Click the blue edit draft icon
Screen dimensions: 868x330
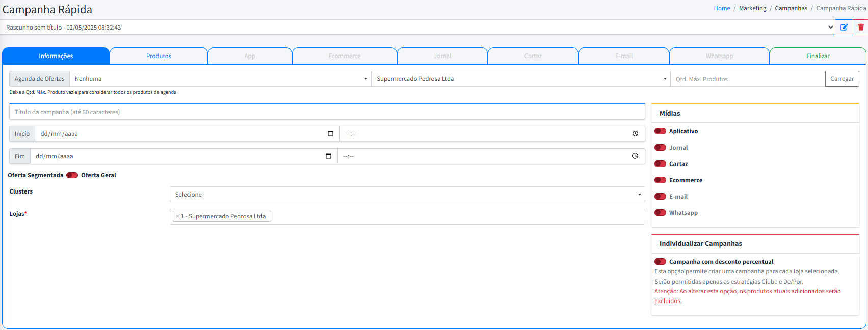pyautogui.click(x=844, y=28)
